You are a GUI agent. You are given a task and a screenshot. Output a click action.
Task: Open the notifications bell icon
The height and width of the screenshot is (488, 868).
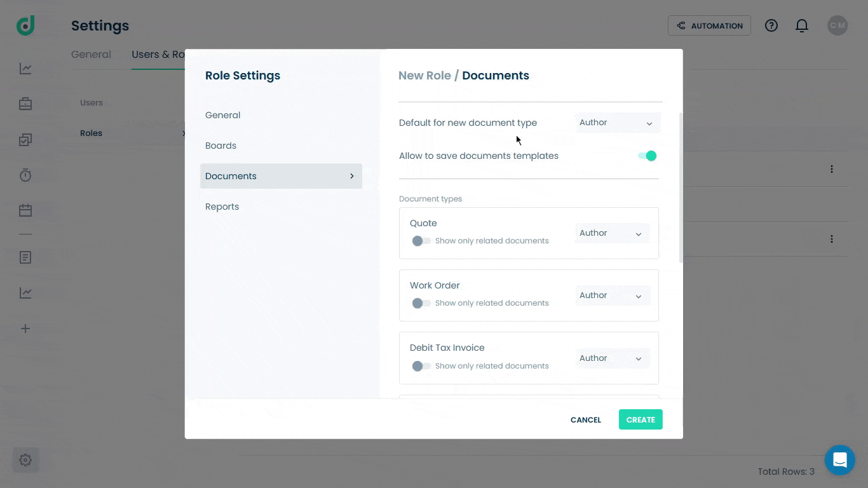pos(802,25)
